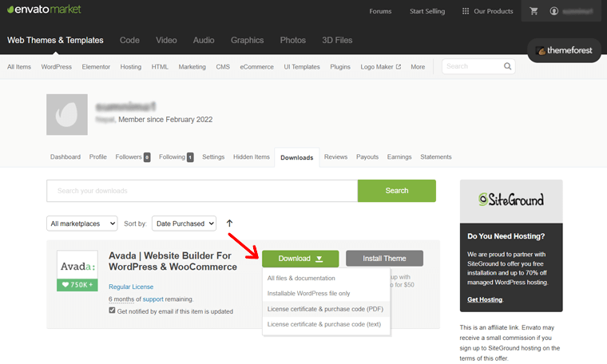Click the Install Theme button
The width and height of the screenshot is (607, 364).
point(384,259)
